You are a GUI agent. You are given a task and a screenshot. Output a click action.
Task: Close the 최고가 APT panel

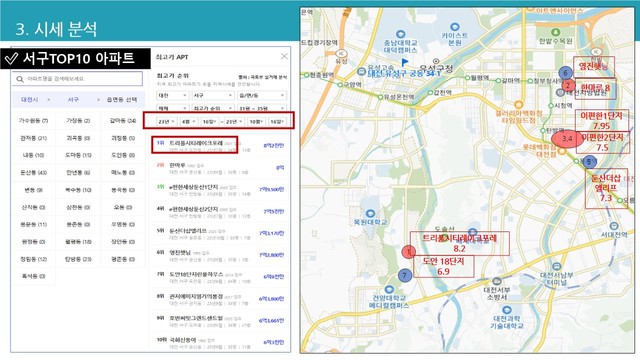click(284, 56)
